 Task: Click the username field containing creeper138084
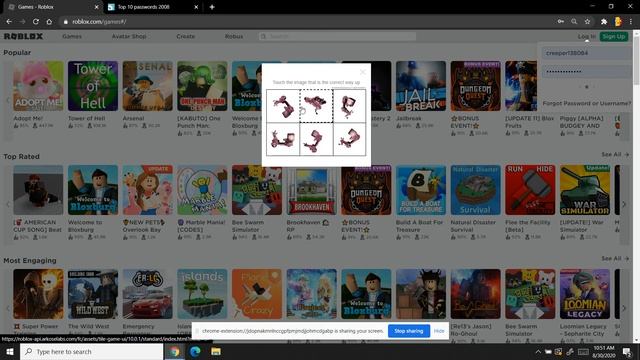[587, 53]
